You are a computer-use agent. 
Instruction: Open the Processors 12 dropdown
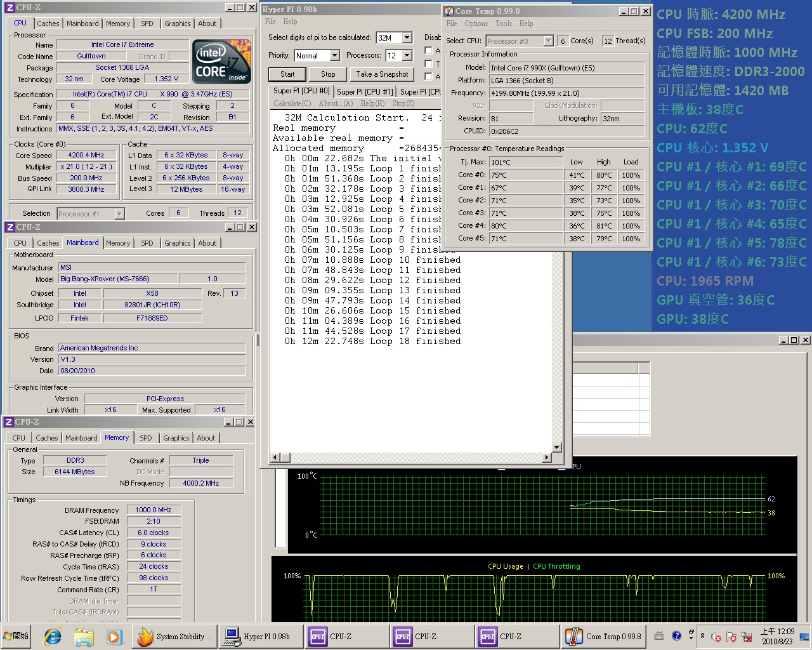point(407,56)
